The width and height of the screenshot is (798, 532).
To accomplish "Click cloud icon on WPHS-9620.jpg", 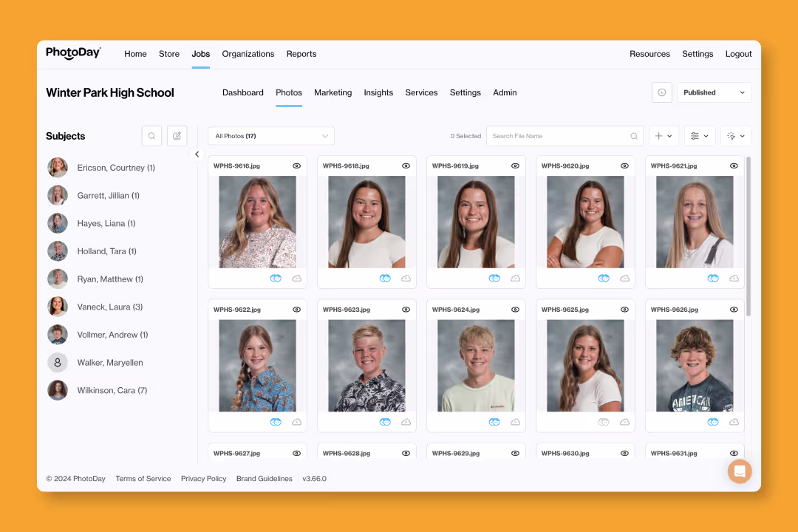I will pos(625,278).
